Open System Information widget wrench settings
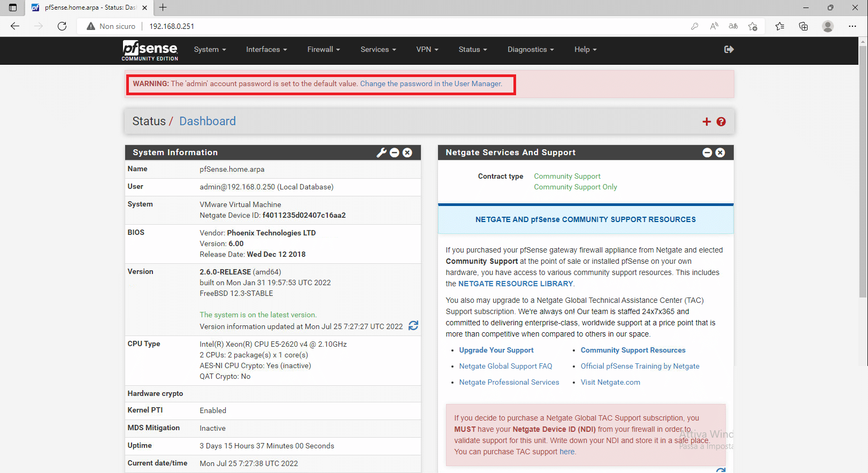This screenshot has height=473, width=868. pyautogui.click(x=381, y=152)
